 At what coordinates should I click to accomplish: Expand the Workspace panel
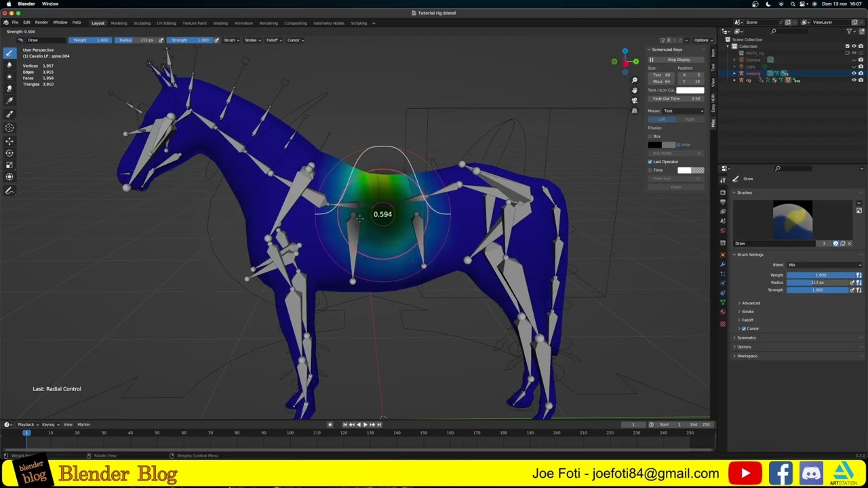746,356
